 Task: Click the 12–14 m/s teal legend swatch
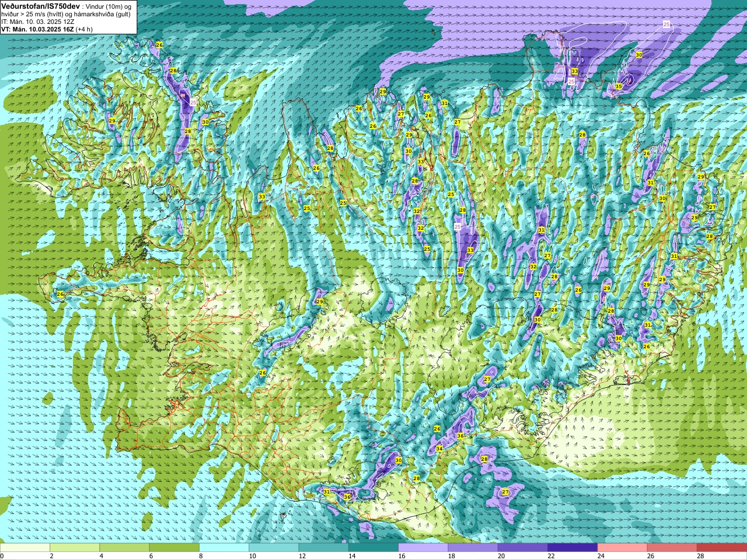[x=324, y=547]
